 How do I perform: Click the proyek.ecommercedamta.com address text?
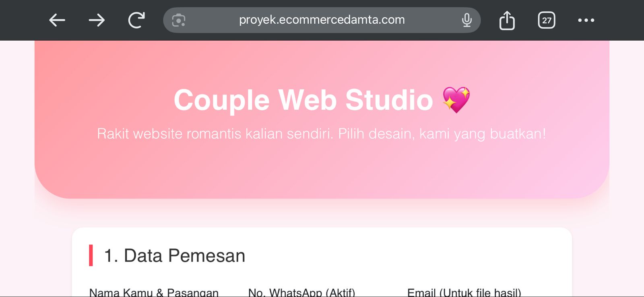pos(322,20)
